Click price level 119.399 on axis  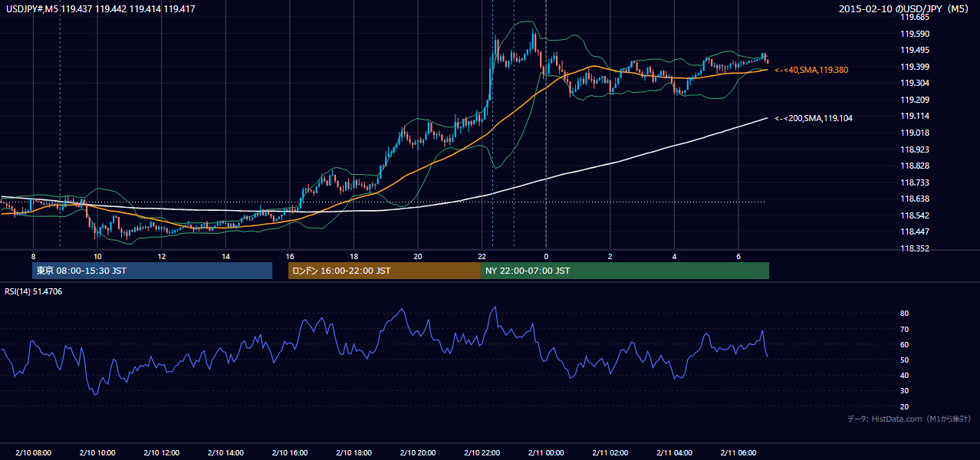tap(914, 67)
